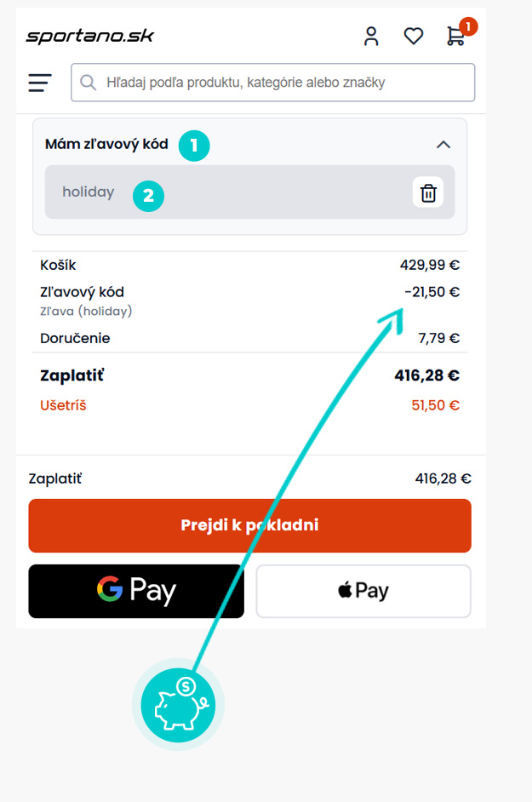Pay with Apple Pay
The height and width of the screenshot is (802, 532).
click(x=363, y=591)
